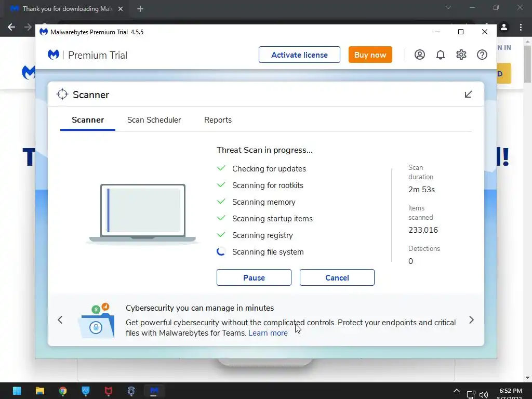Screen dimensions: 532x399
Task: Open the blue shield app in the taskbar
Action: (86, 391)
